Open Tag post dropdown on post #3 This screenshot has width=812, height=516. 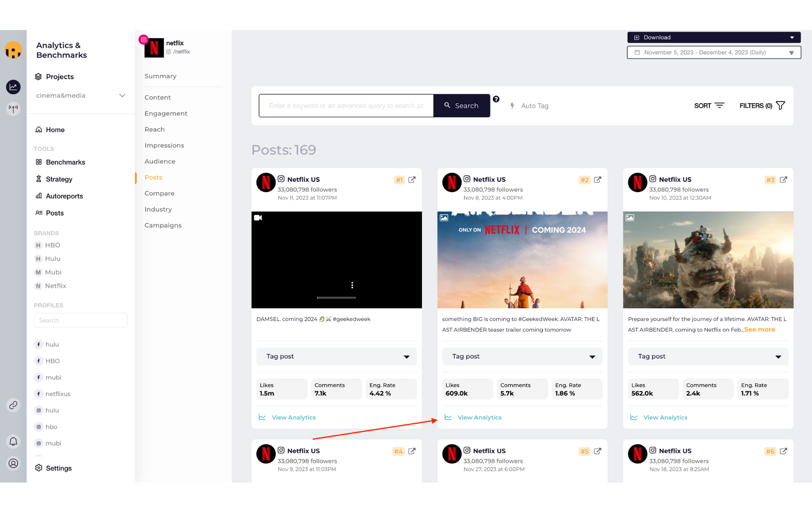click(x=708, y=356)
